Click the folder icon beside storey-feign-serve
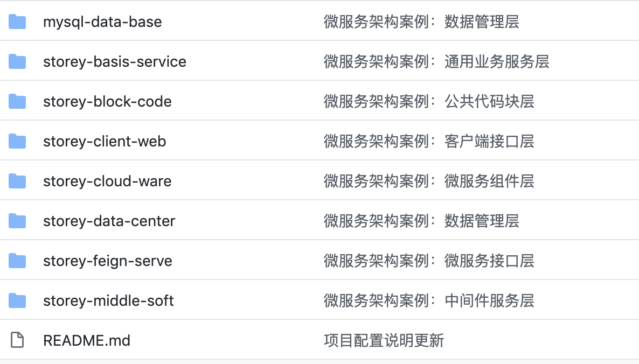Viewport: 639px width, 364px height. pos(17,261)
